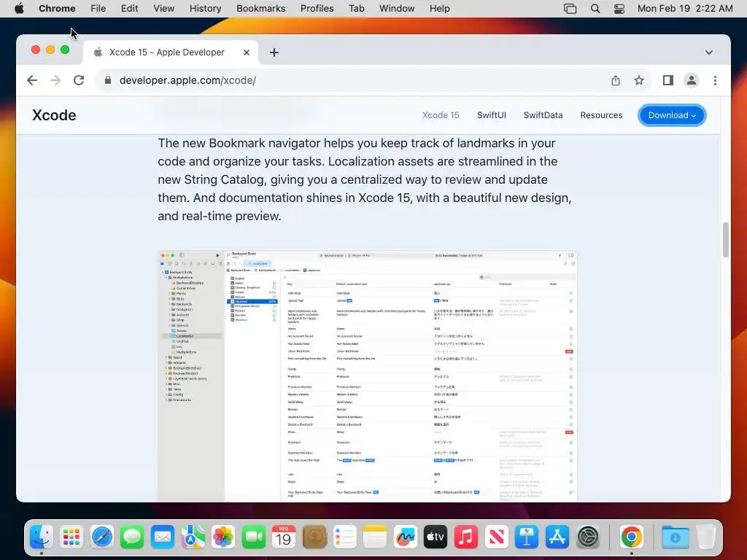Open Photos from the Dock
This screenshot has height=560, width=747.
(x=223, y=537)
